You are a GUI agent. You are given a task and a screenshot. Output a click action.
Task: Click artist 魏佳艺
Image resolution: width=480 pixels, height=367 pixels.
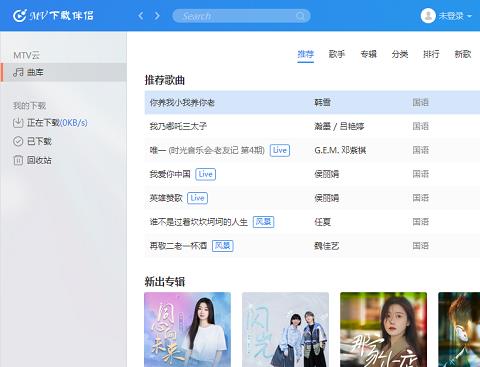pyautogui.click(x=326, y=246)
